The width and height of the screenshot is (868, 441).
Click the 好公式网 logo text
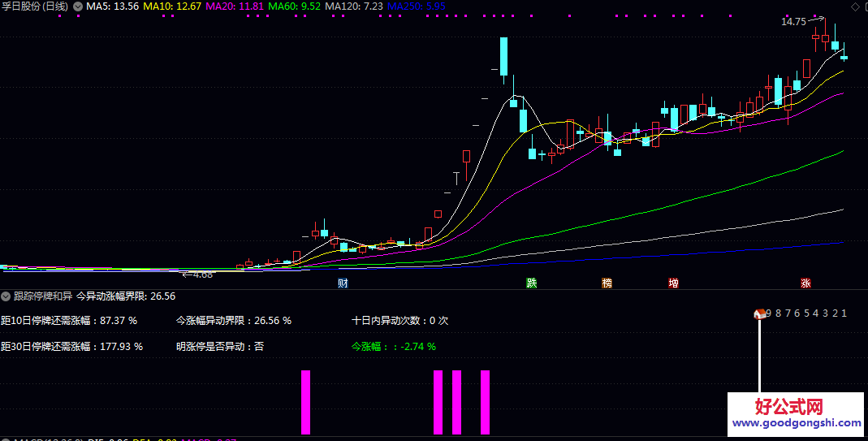point(789,406)
